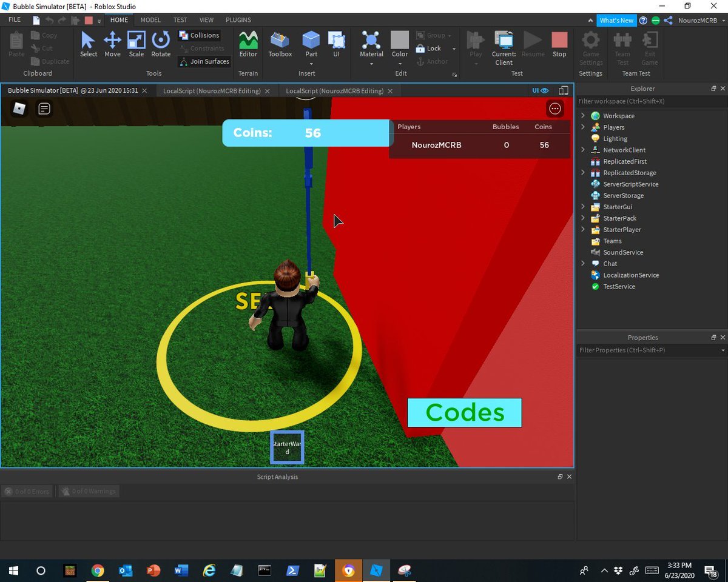Image resolution: width=728 pixels, height=582 pixels.
Task: Open the in-game chat icon
Action: (44, 109)
